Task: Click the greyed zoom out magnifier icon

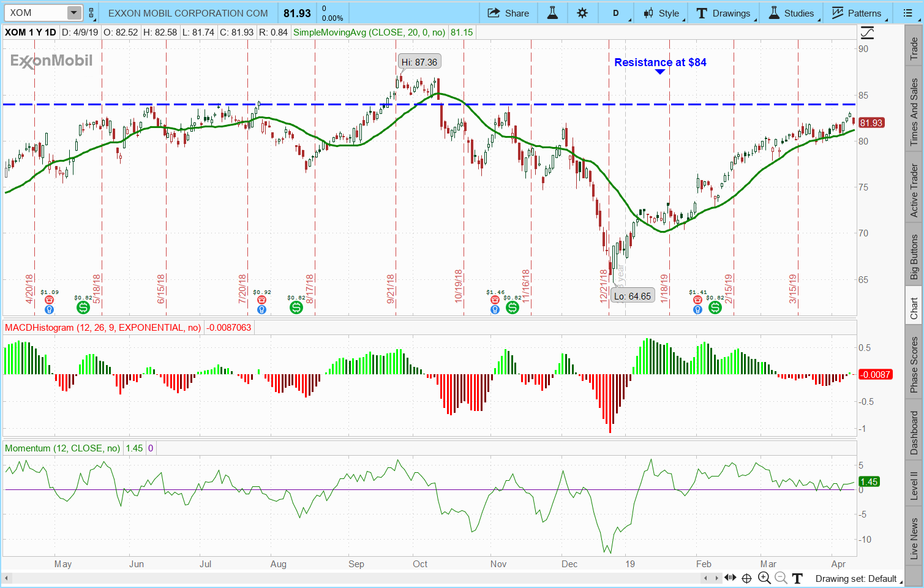Action: click(x=780, y=578)
